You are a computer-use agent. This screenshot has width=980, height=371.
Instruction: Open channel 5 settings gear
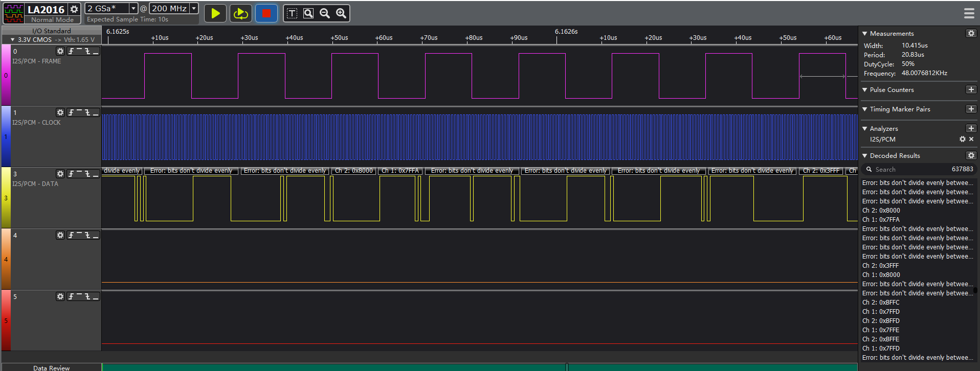click(x=60, y=296)
